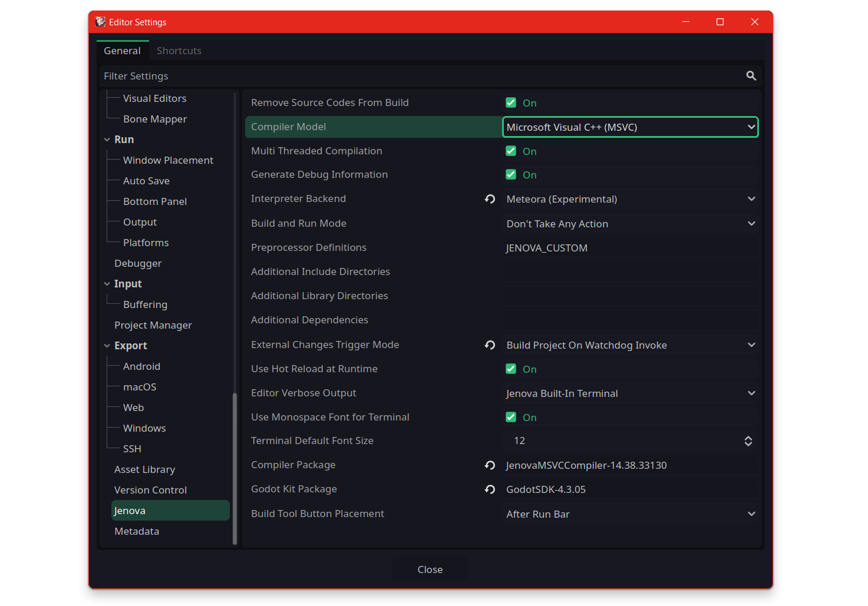The image size is (868, 606).
Task: Open Project Manager settings
Action: [x=153, y=325]
